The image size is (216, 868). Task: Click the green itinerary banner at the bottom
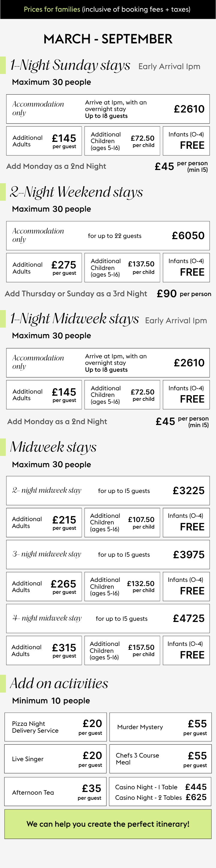click(108, 824)
